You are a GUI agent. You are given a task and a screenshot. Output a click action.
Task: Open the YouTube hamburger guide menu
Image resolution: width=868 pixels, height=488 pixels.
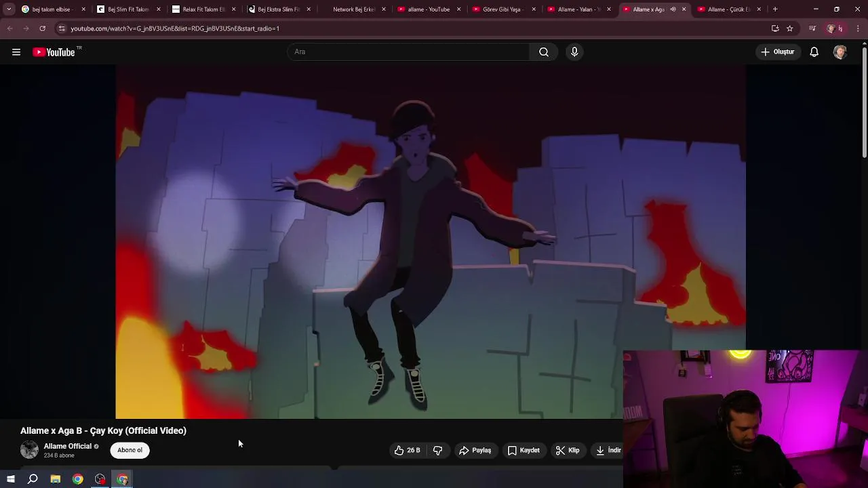point(16,52)
